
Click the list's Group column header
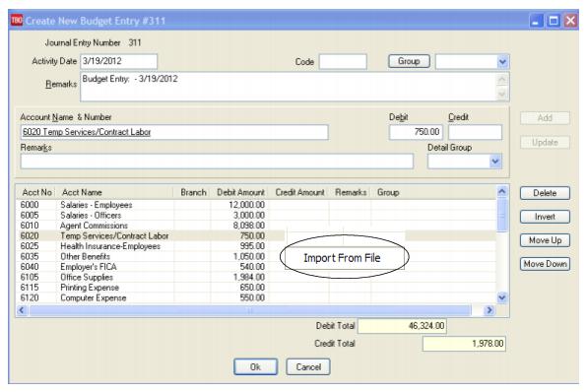coord(388,192)
